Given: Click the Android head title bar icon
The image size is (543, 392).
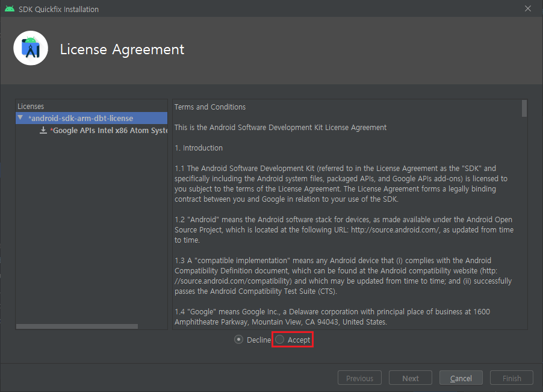Looking at the screenshot, I should [x=10, y=8].
